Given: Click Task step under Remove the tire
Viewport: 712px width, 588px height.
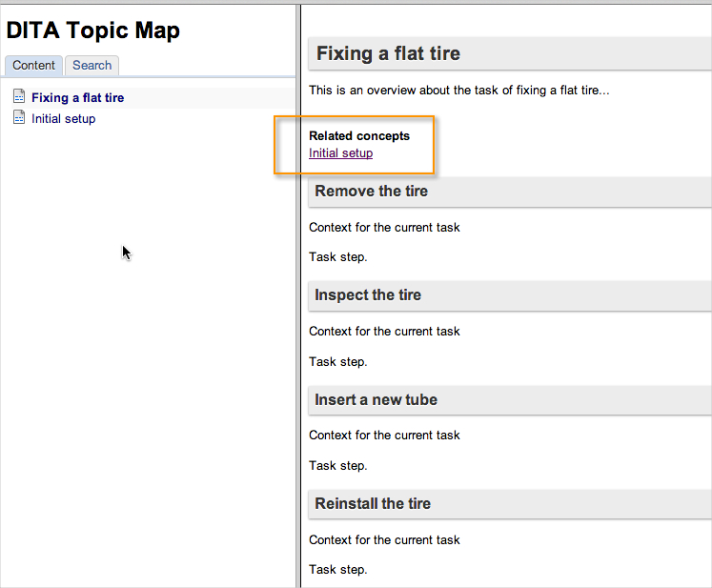Looking at the screenshot, I should pos(337,257).
